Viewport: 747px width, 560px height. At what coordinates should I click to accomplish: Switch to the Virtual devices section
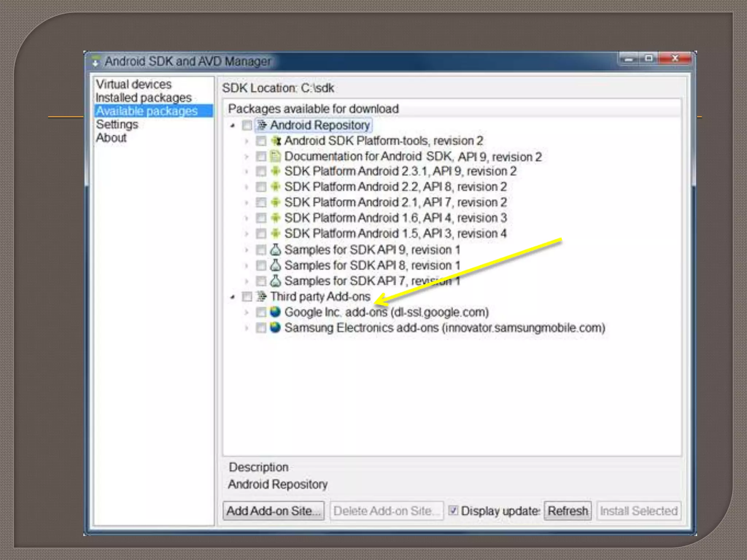point(133,84)
